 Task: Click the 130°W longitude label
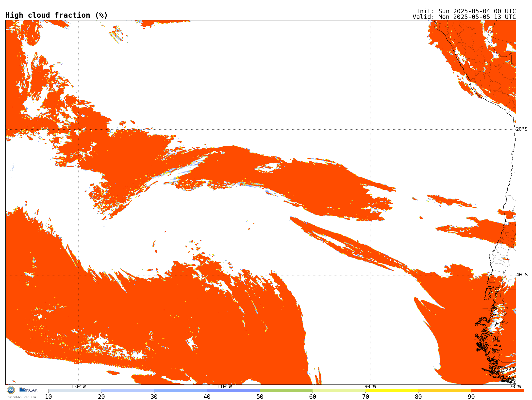pyautogui.click(x=78, y=387)
